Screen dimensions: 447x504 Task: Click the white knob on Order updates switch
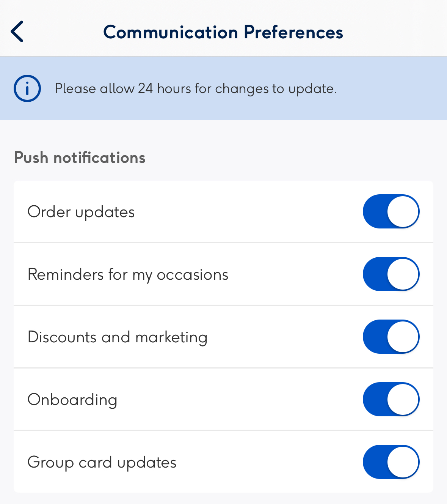403,211
